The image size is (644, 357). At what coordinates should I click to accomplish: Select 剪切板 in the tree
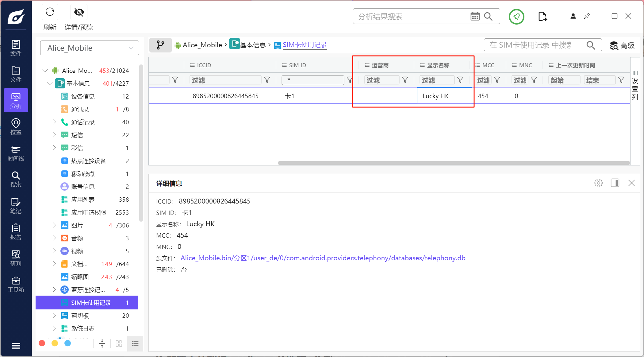pos(80,316)
